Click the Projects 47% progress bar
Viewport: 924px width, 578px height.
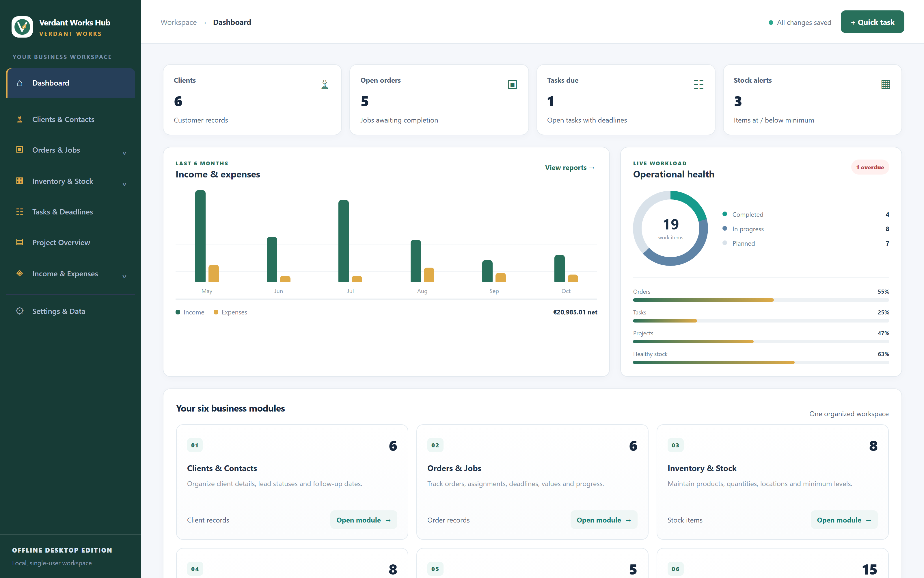[x=761, y=341]
